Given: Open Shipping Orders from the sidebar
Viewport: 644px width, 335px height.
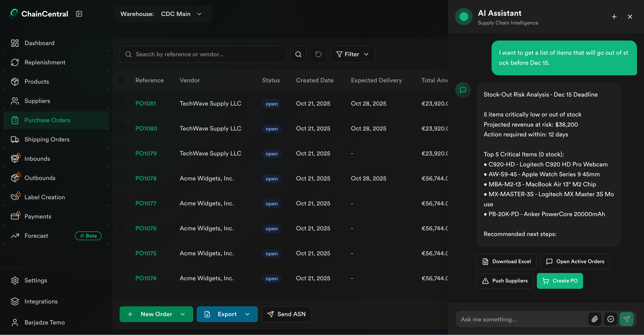Looking at the screenshot, I should point(15,139).
